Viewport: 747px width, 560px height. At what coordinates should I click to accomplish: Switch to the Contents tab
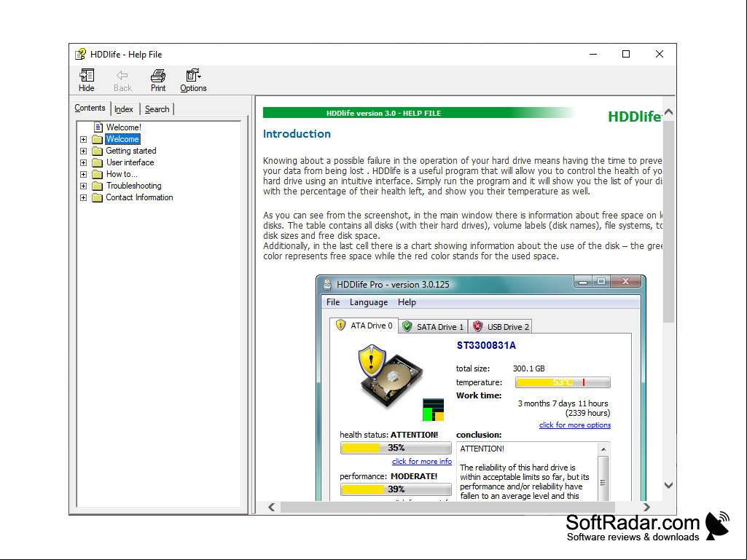click(x=90, y=108)
